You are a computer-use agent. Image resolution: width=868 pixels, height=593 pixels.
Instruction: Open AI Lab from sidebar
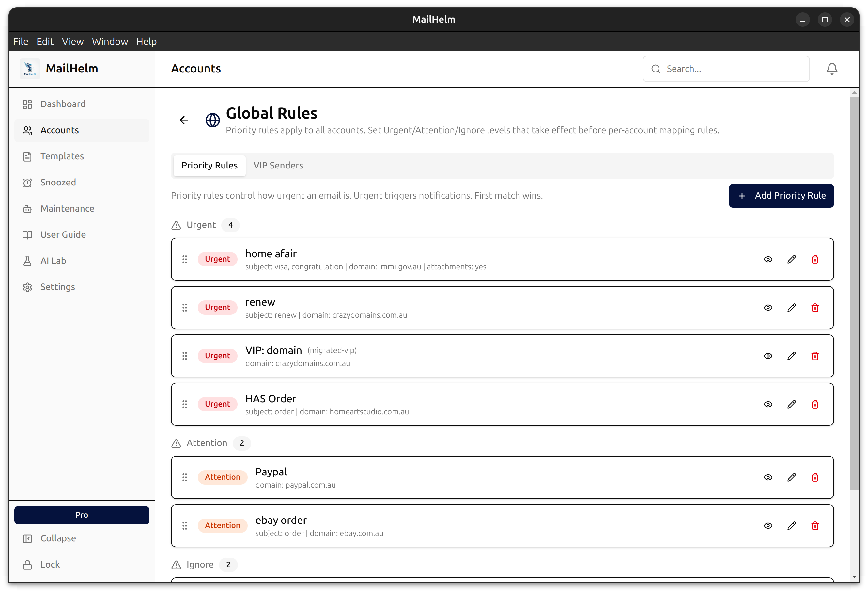click(x=53, y=261)
